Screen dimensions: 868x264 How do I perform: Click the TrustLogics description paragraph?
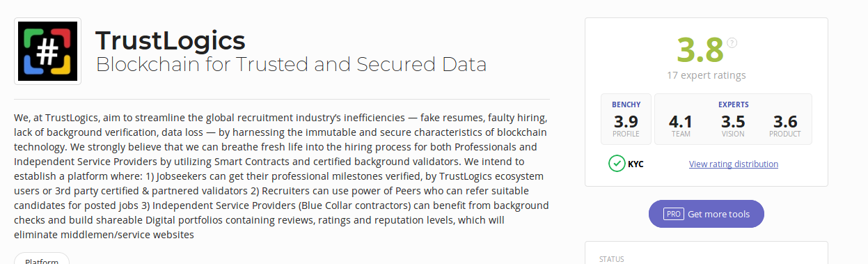(281, 176)
